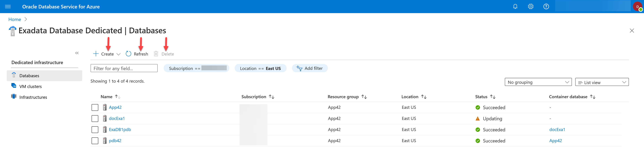Click the Infrastructures sidebar icon

[14, 97]
